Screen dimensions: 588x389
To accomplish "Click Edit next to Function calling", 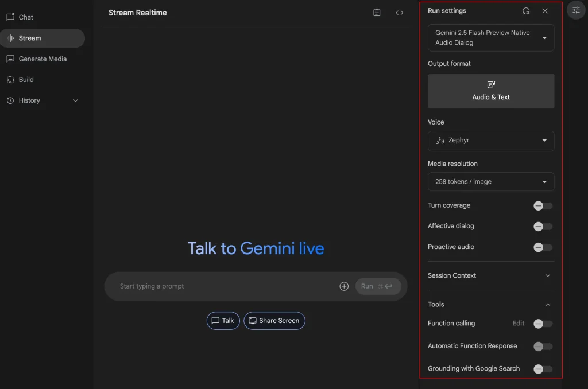I will click(519, 324).
